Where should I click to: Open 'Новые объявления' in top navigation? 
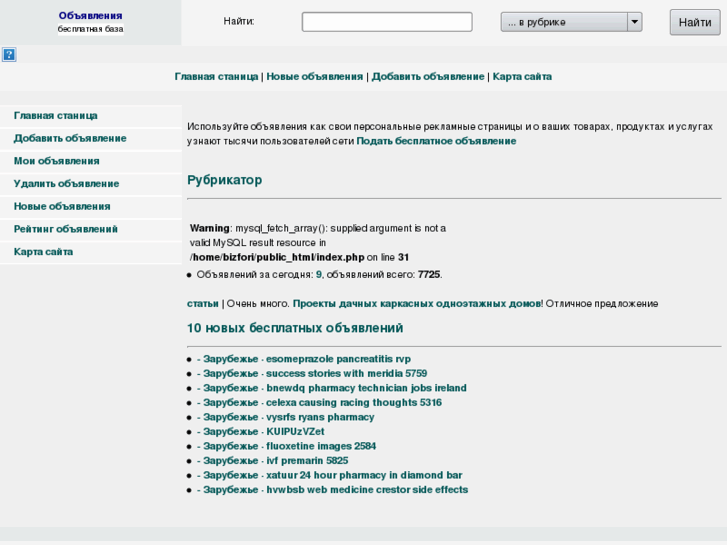(315, 77)
